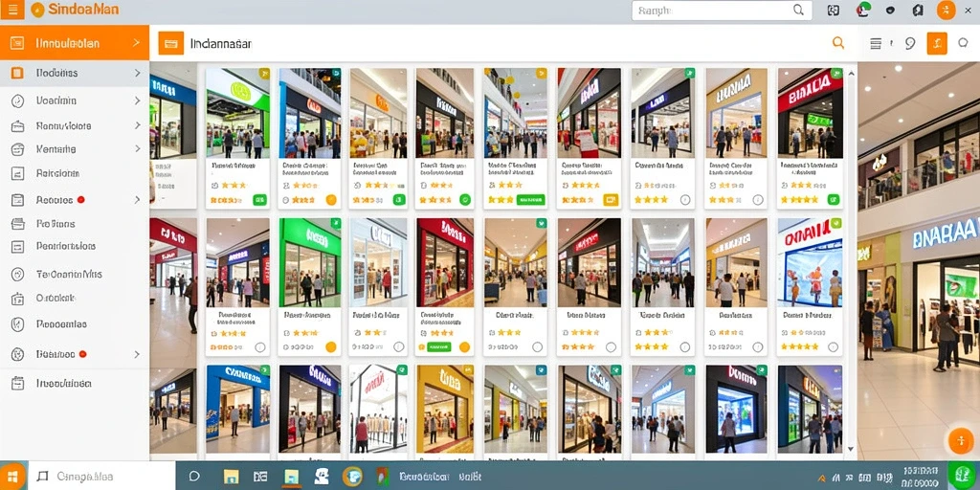This screenshot has width=980, height=490.
Task: Open the Peoriortoaioa sidebar item
Action: point(75,246)
